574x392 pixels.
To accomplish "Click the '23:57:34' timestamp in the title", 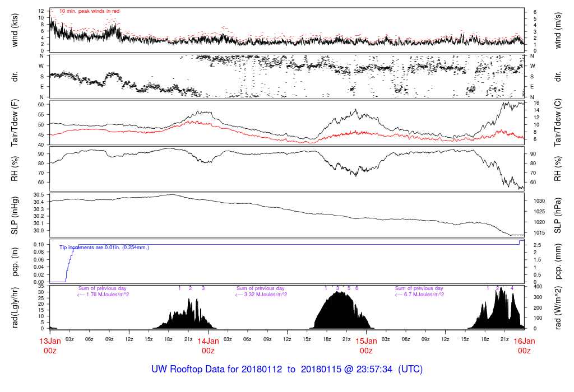I will click(374, 369).
